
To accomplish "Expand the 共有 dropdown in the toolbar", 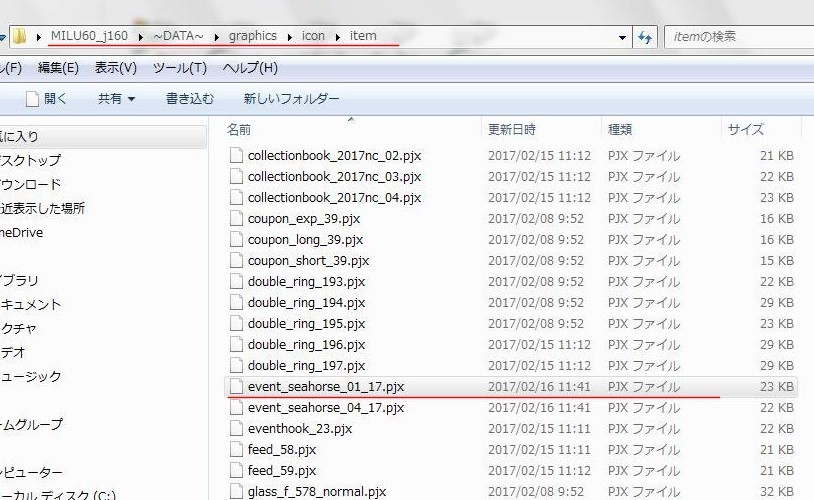I will pos(116,99).
